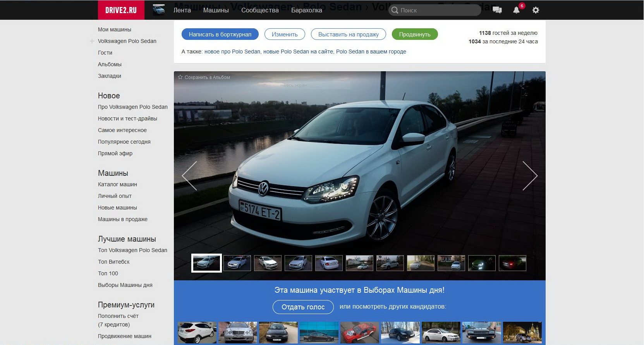Open Популярное сегодня link
The width and height of the screenshot is (644, 345).
pyautogui.click(x=124, y=142)
